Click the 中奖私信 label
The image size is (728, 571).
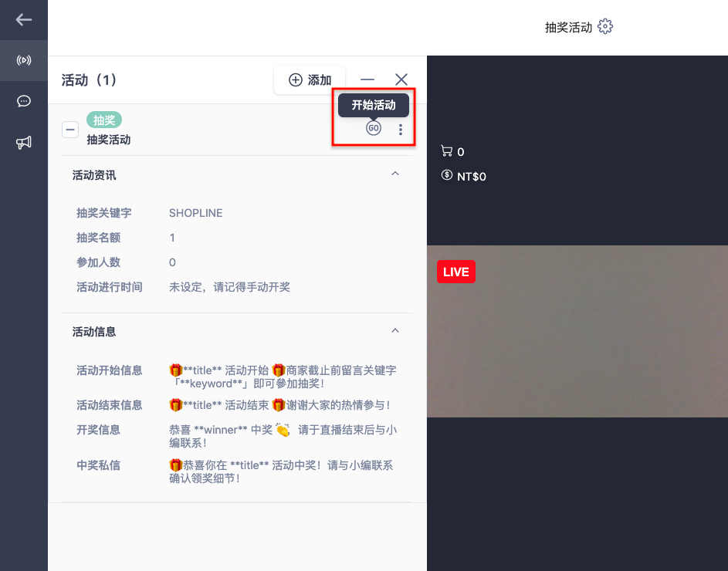tap(98, 465)
